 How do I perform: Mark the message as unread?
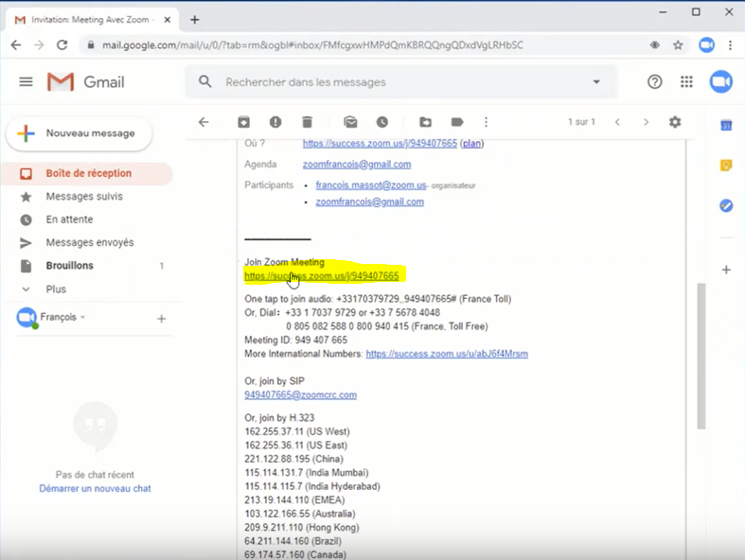(x=350, y=122)
